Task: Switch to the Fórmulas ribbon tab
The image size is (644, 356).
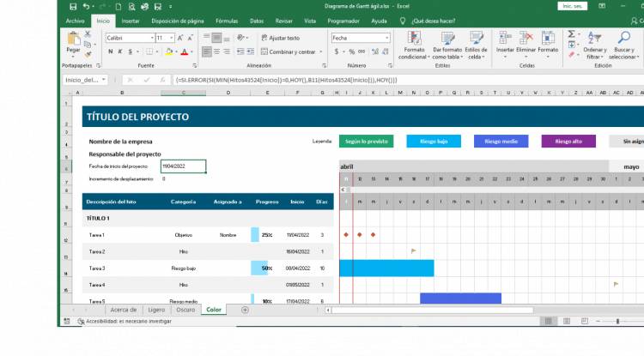Action: tap(227, 21)
